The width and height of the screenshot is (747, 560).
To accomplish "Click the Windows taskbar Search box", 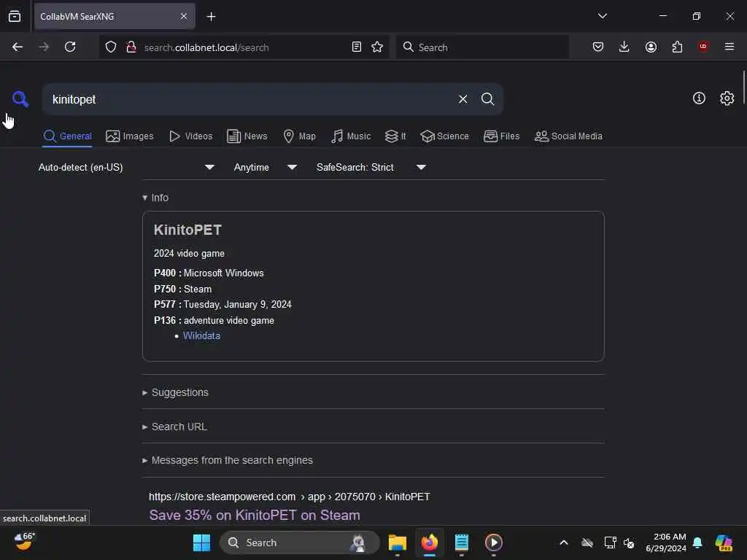I will pos(300,542).
